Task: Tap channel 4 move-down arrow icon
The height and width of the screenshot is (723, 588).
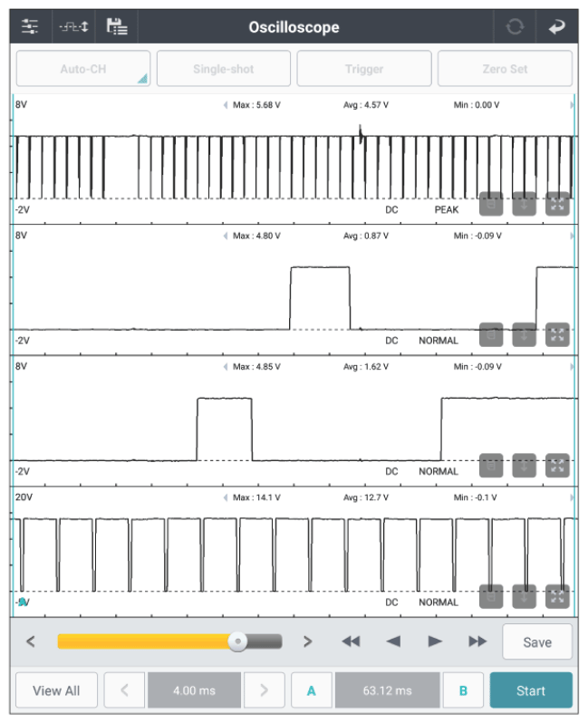Action: (x=525, y=597)
